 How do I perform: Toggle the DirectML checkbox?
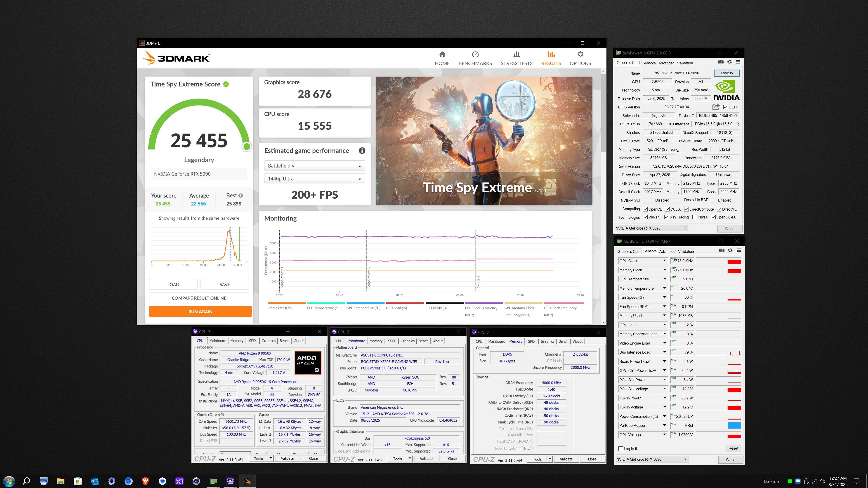[x=719, y=209]
